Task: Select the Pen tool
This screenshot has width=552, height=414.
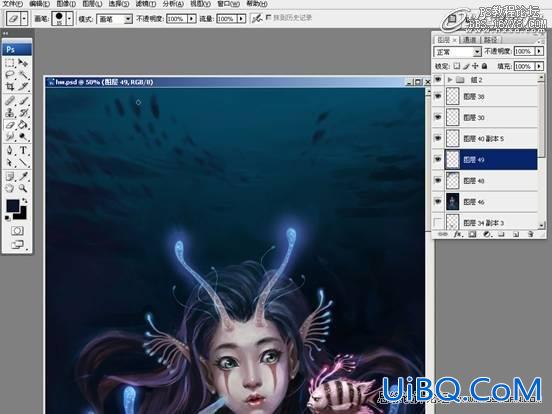Action: (10, 151)
